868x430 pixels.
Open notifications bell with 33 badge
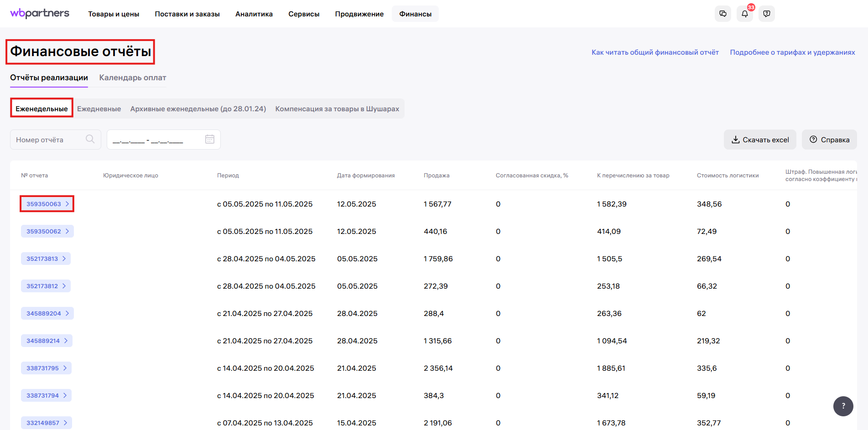pos(744,14)
